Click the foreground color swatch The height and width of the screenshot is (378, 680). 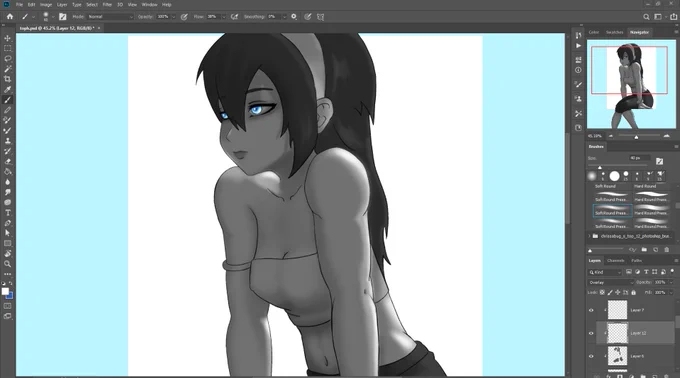click(5, 291)
